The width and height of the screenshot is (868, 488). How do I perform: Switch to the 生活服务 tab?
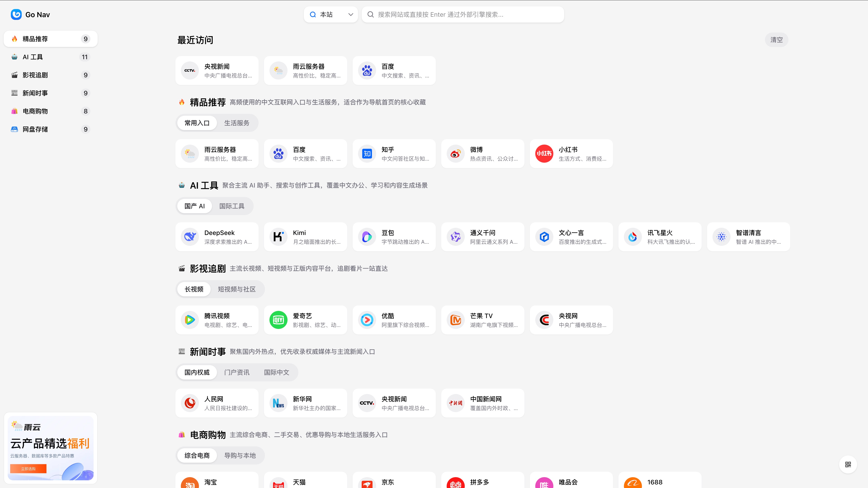tap(237, 123)
